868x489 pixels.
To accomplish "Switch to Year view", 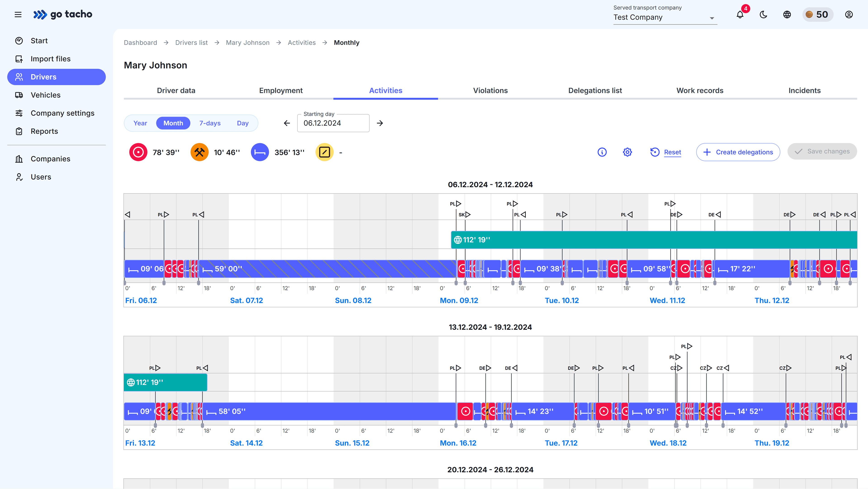I will pos(140,123).
